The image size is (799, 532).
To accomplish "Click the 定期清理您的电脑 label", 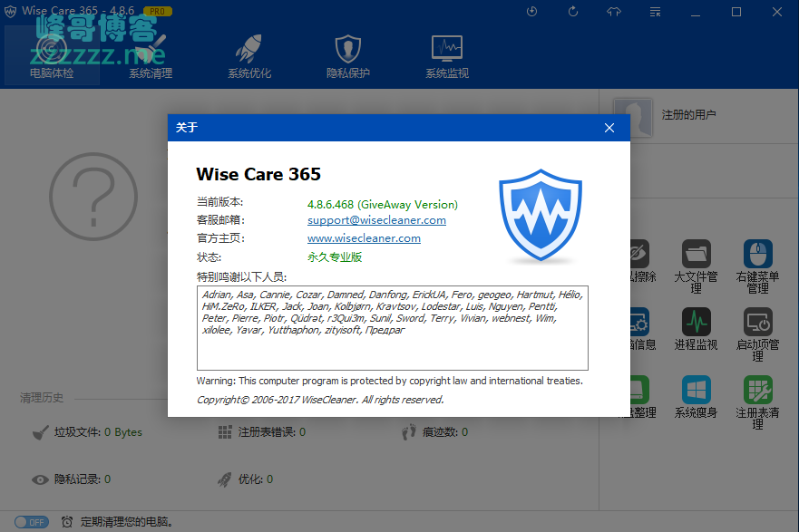I will 127,522.
